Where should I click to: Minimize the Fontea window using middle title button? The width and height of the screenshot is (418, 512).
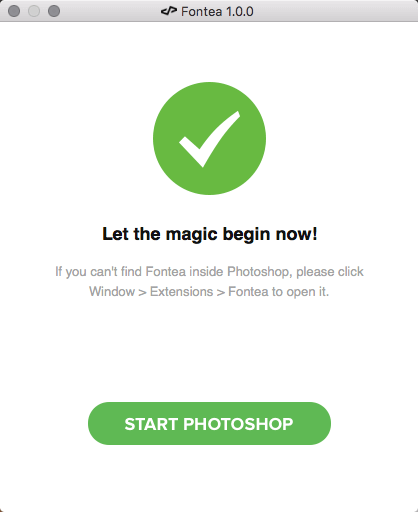(x=34, y=11)
